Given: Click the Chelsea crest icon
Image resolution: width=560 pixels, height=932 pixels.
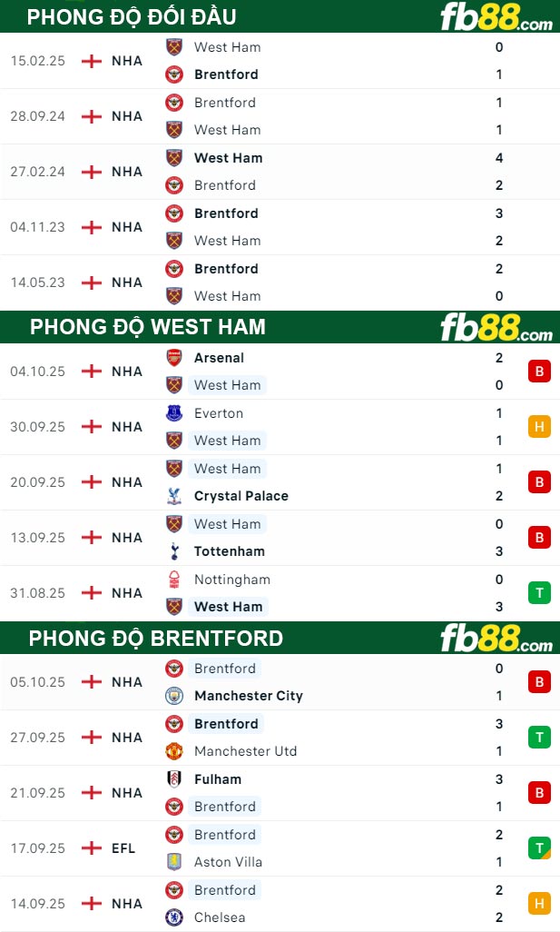Looking at the screenshot, I should point(174,917).
